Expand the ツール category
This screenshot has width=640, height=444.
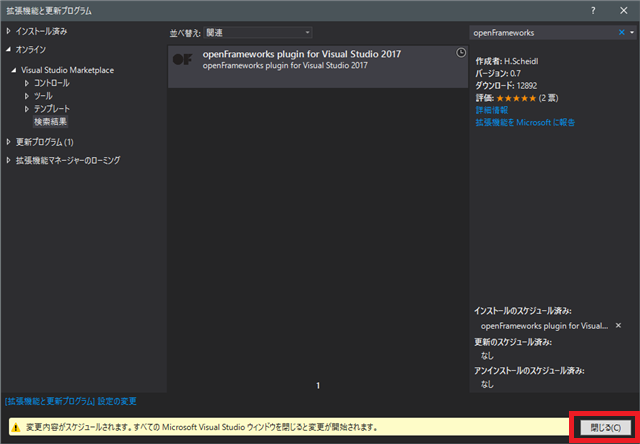[27, 96]
